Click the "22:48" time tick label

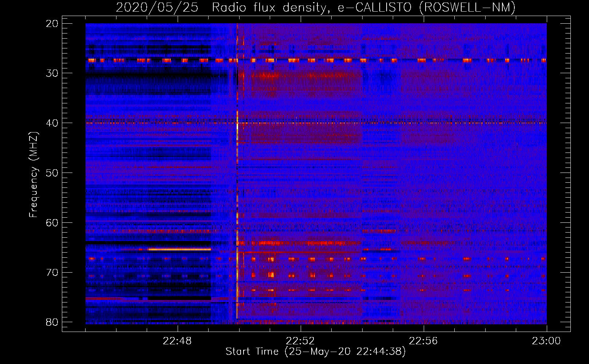click(x=177, y=341)
